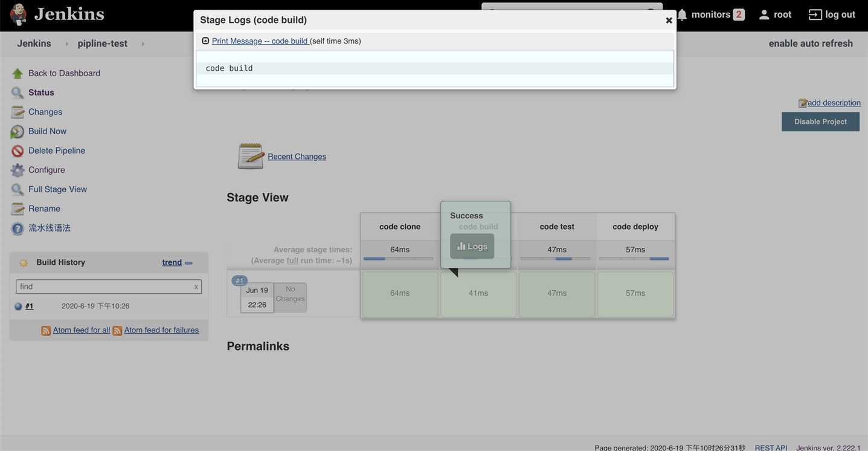Open the trend link in Build History

point(172,262)
